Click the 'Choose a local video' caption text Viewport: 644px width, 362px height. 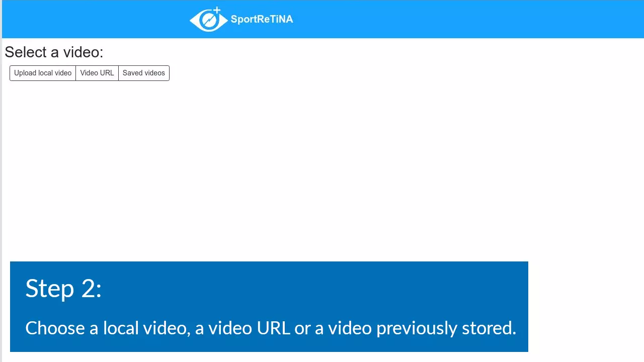coord(107,328)
